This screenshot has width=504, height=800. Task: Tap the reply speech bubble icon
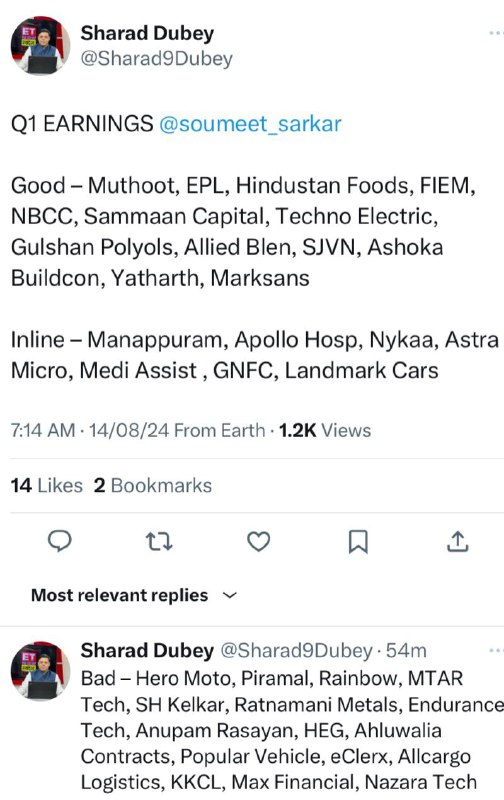click(60, 541)
